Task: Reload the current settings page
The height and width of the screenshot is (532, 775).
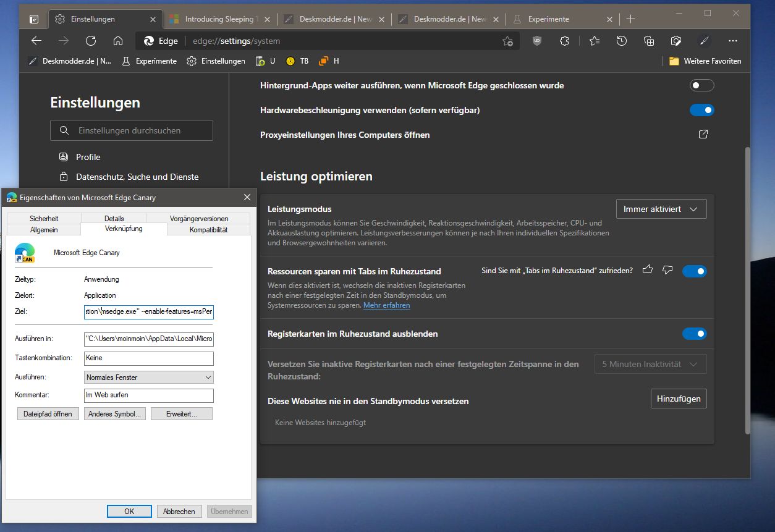Action: tap(91, 41)
